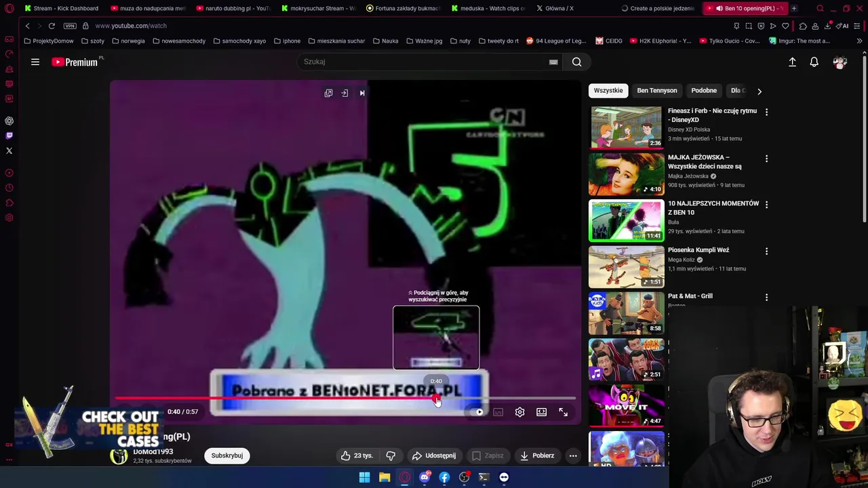Click the Pobierz download button
The image size is (868, 488).
[x=537, y=455]
